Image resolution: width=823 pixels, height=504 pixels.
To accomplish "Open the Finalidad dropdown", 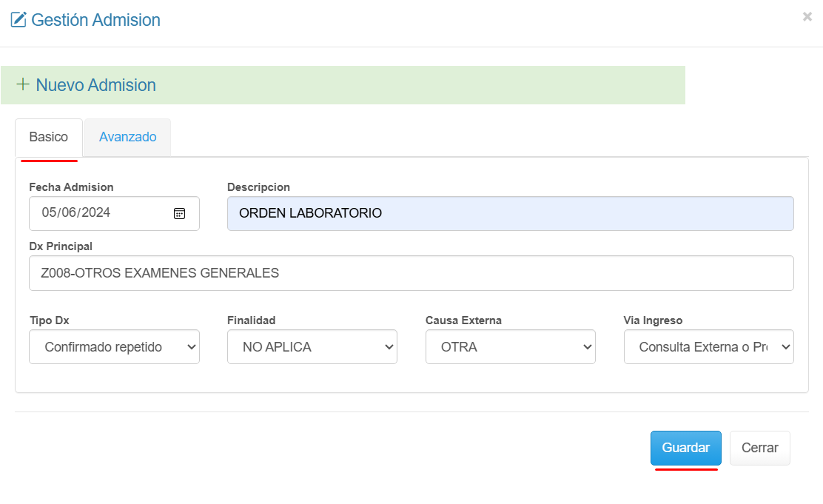I will pos(312,346).
